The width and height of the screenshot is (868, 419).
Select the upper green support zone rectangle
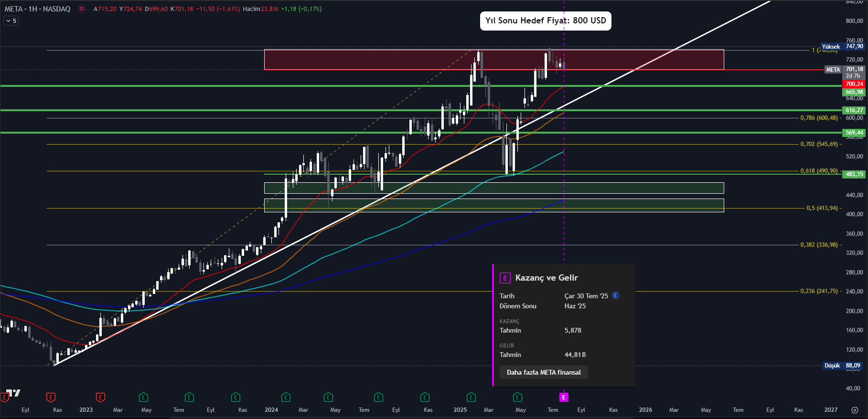[494, 188]
